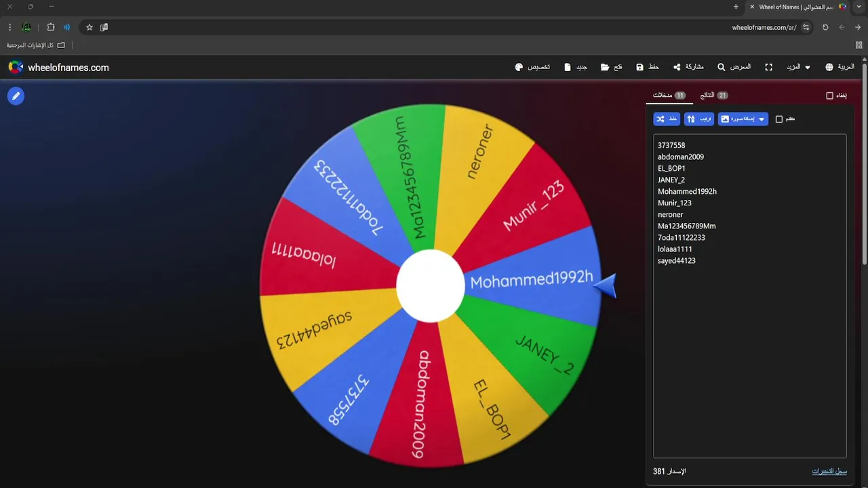The image size is (868, 488).
Task: Shuffle the entries with خلط button
Action: [667, 119]
